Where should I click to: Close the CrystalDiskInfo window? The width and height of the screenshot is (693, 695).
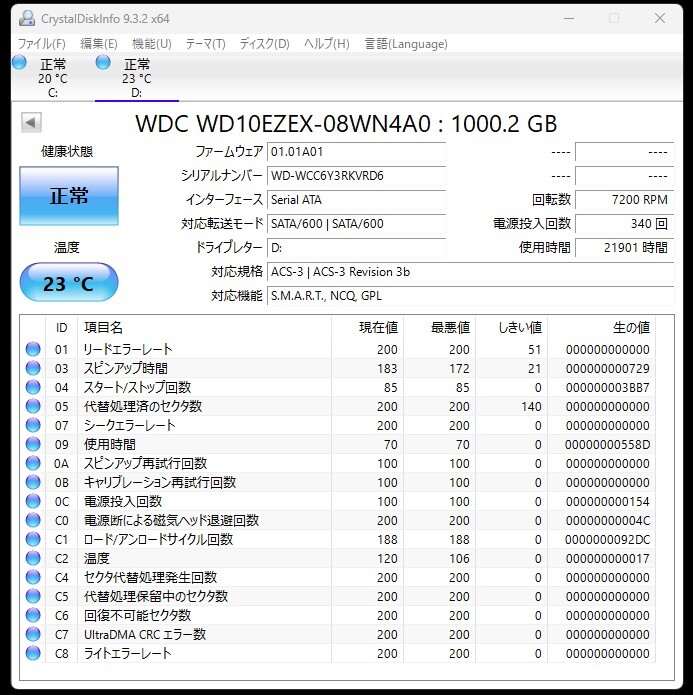tap(660, 19)
